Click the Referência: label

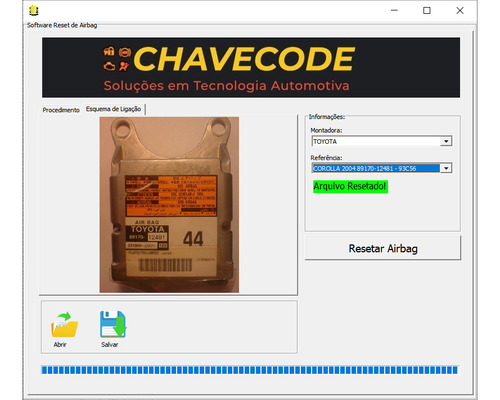tap(326, 158)
